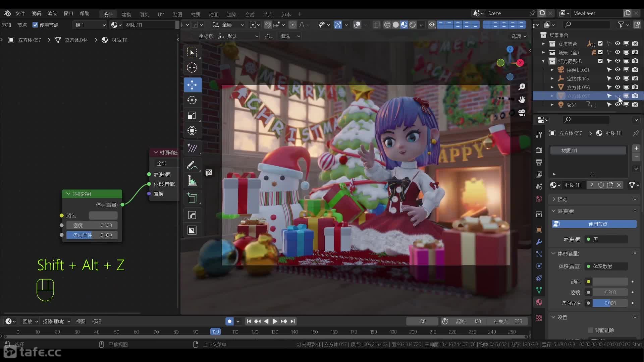Select the Select Box tool
The width and height of the screenshot is (644, 362).
pyautogui.click(x=192, y=52)
